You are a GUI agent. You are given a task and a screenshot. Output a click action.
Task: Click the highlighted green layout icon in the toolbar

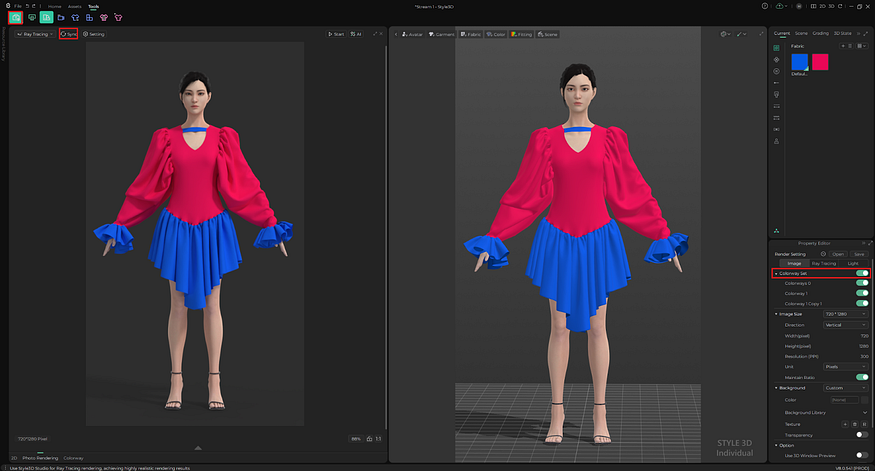[46, 18]
